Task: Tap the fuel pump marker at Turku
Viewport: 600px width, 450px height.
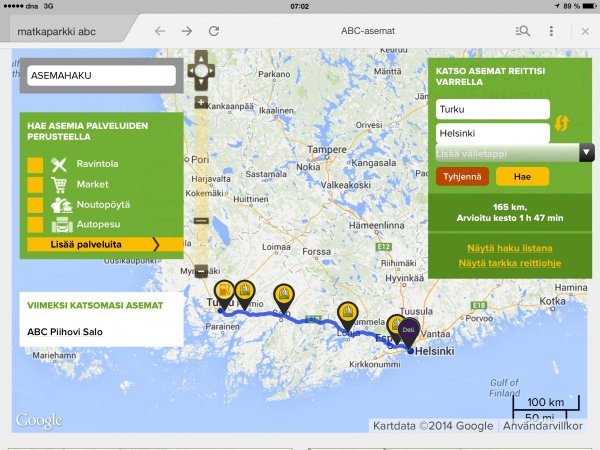Action: pos(223,292)
